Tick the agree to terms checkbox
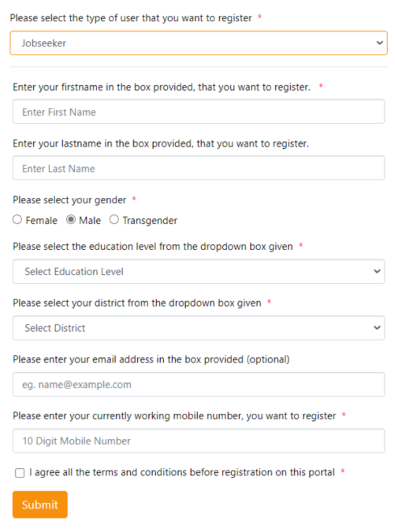This screenshot has height=532, width=395. coord(20,473)
